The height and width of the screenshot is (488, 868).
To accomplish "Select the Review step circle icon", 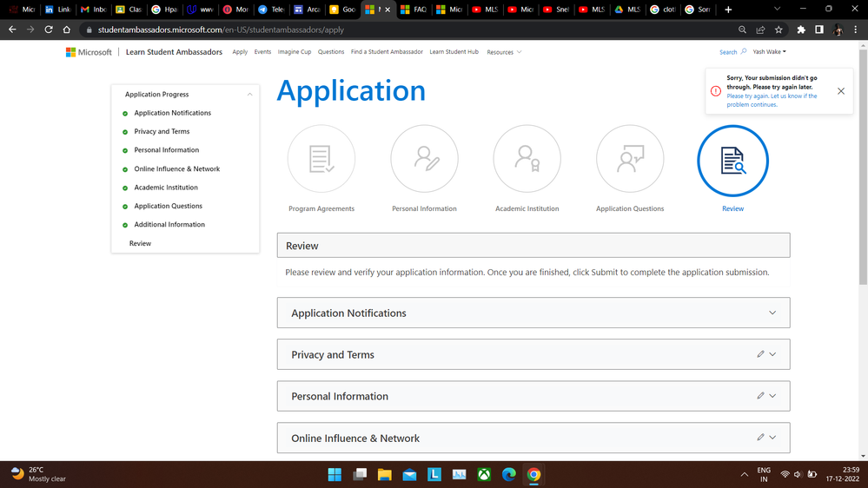I will (x=733, y=161).
